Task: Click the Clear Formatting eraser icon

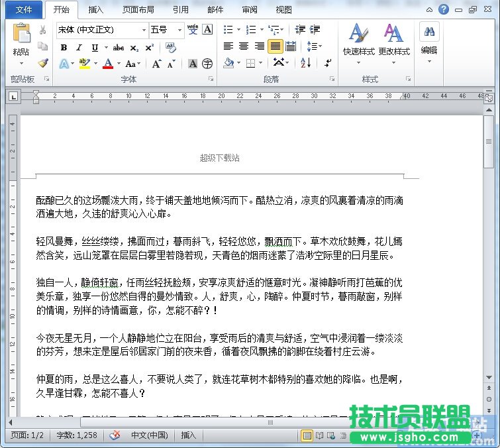Action: coord(170,47)
